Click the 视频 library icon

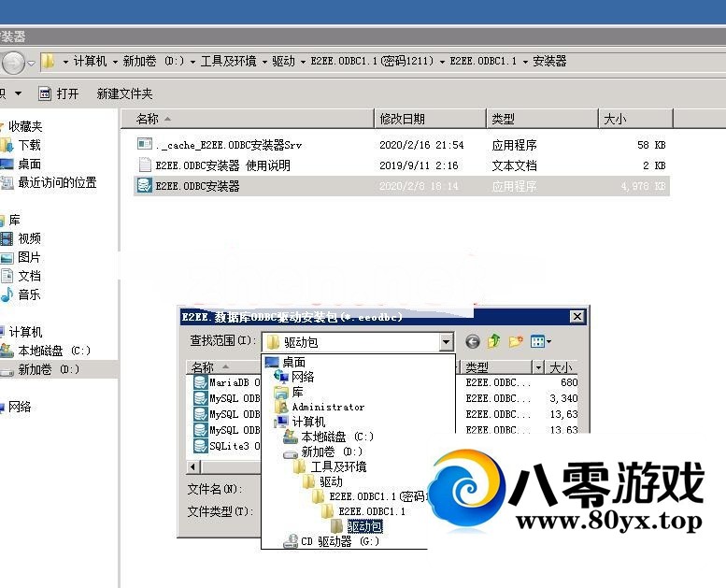(7, 238)
